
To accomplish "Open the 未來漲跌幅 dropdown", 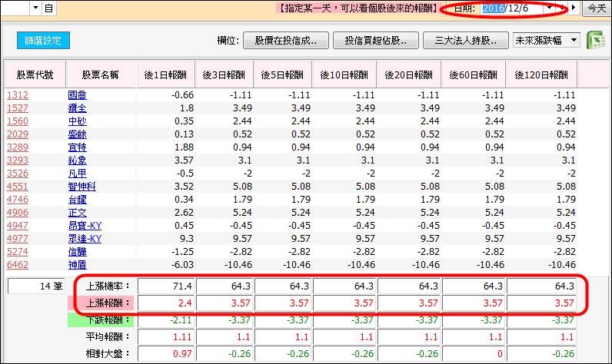I will click(x=574, y=40).
